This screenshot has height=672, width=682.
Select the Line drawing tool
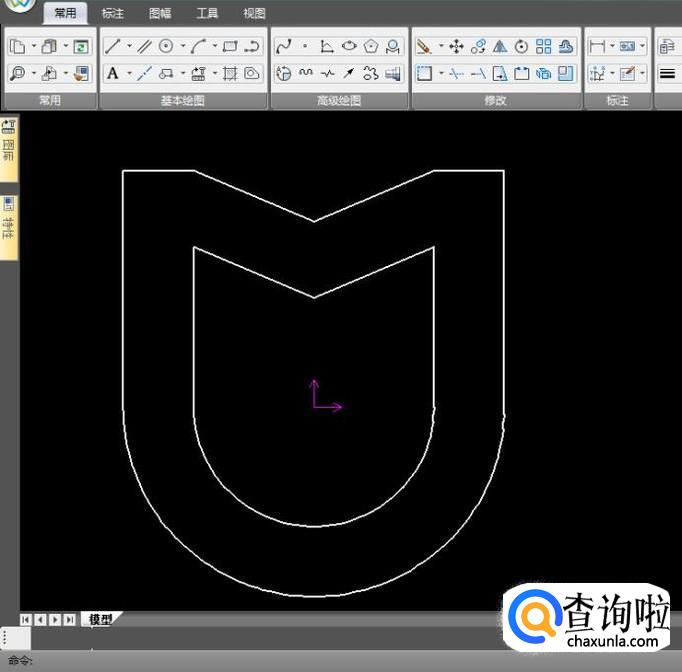(113, 46)
